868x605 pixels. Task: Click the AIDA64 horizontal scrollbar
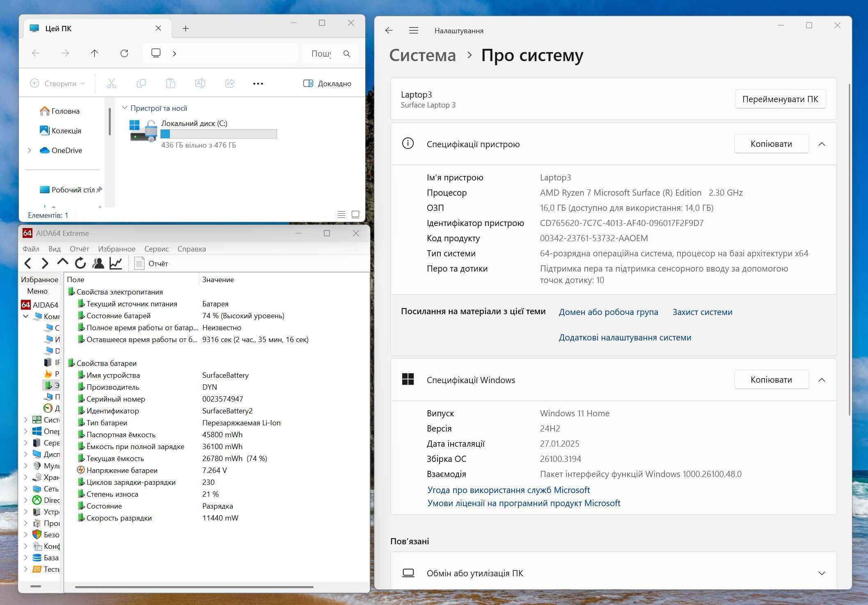pos(194,587)
